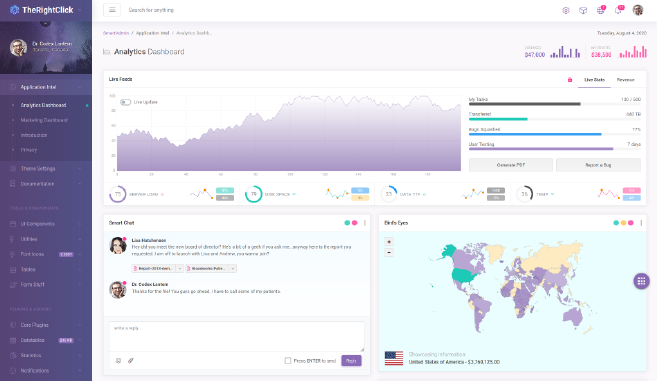Click the Reply button
This screenshot has width=657, height=381.
[351, 360]
